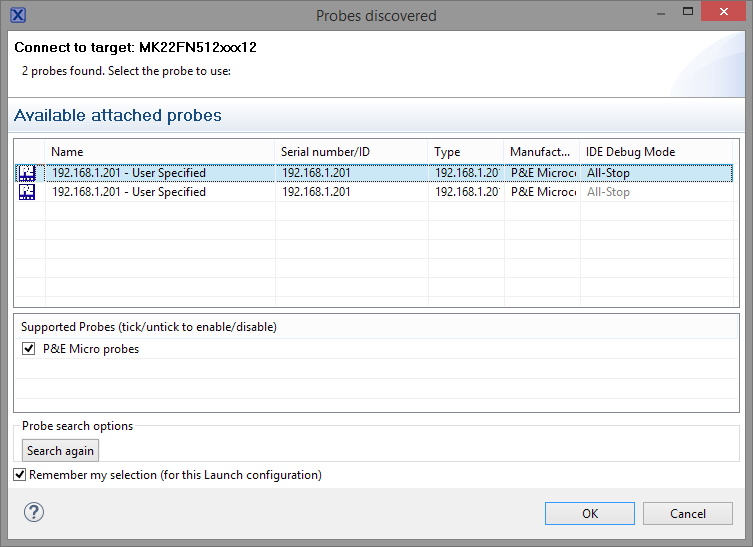
Task: Open the help question mark icon
Action: (x=34, y=513)
